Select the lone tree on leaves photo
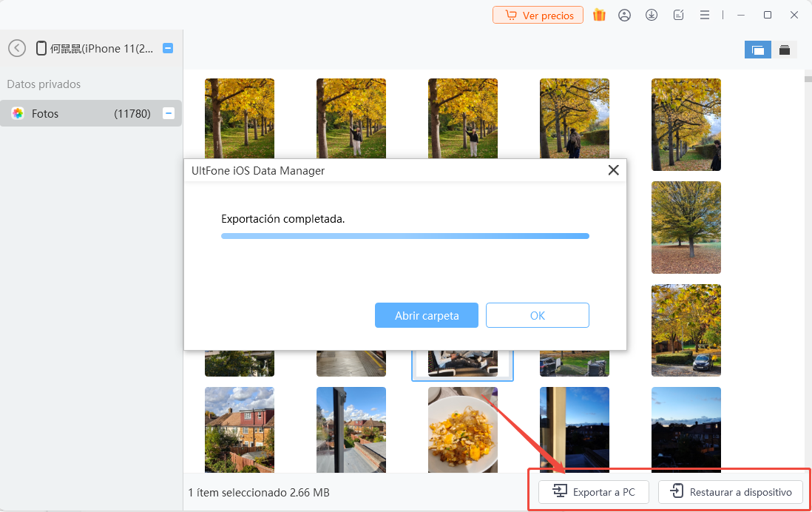Viewport: 812px width, 512px height. point(686,227)
